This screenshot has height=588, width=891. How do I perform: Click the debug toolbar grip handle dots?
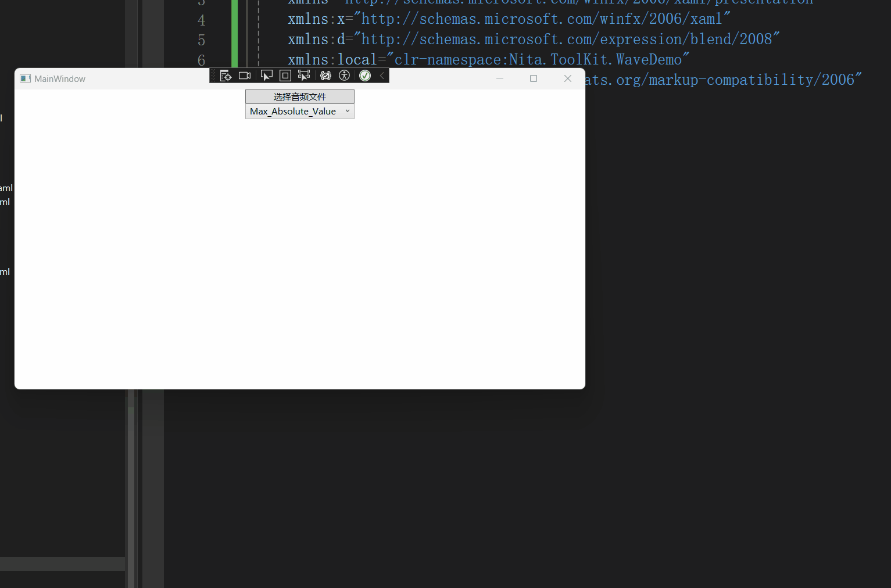(213, 75)
